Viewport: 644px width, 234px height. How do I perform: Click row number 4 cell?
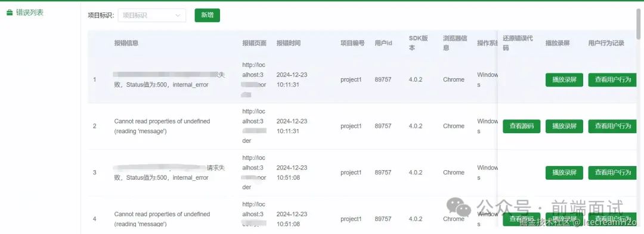coord(94,219)
